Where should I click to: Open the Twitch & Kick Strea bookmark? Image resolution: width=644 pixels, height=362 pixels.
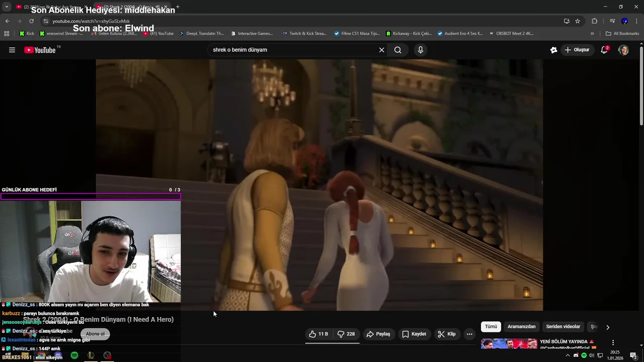305,34
